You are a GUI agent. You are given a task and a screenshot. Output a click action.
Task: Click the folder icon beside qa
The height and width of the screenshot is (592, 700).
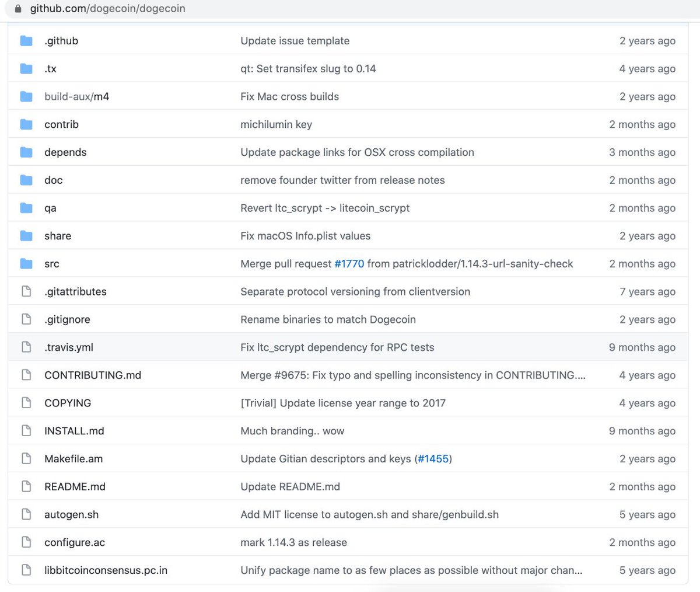pos(26,208)
